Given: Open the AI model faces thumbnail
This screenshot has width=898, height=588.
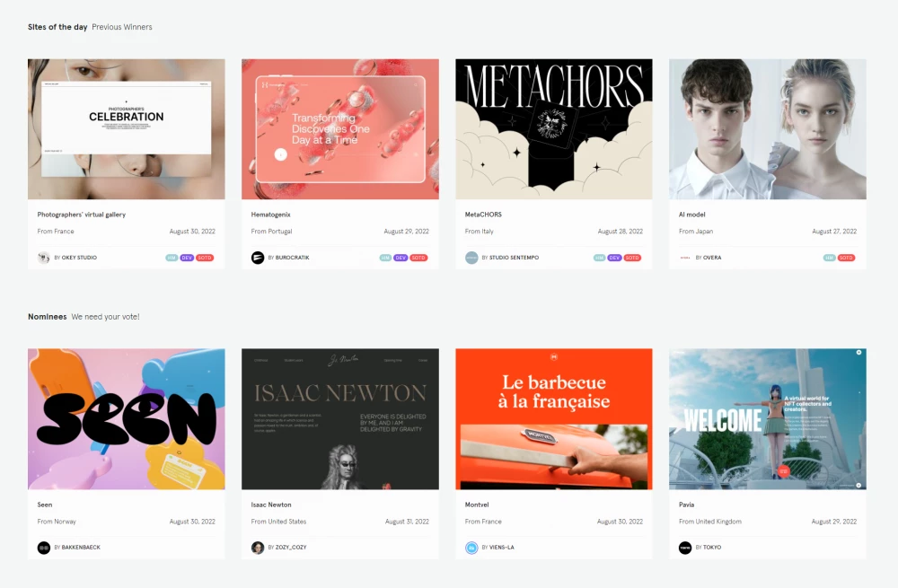Looking at the screenshot, I should pyautogui.click(x=768, y=129).
